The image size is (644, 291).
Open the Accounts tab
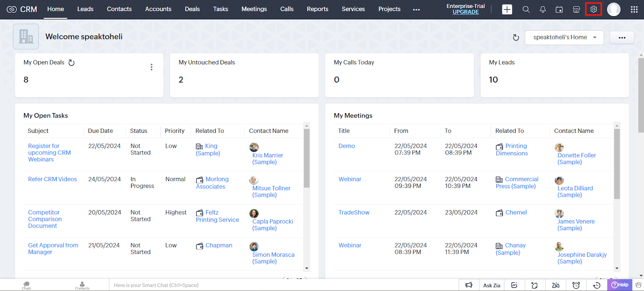tap(158, 9)
